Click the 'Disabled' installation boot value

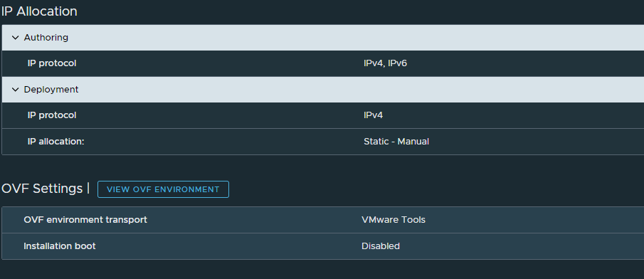point(380,246)
